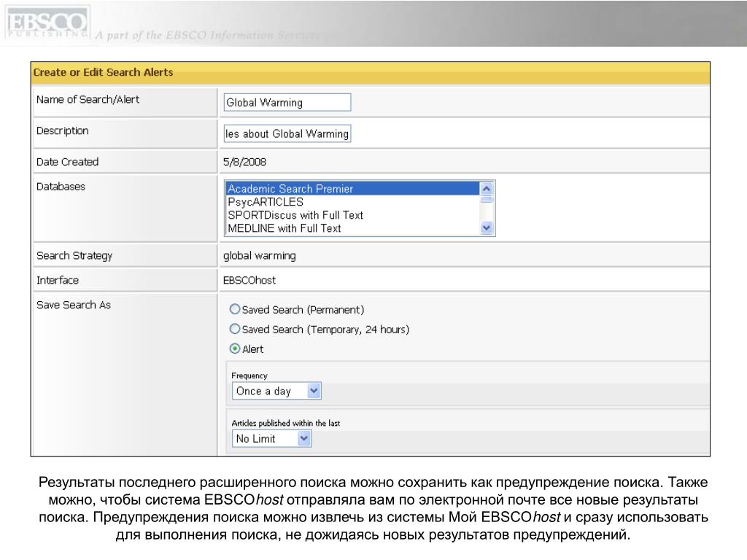Select PsycARTICLES in Databases list
The image size is (747, 560).
pyautogui.click(x=352, y=202)
